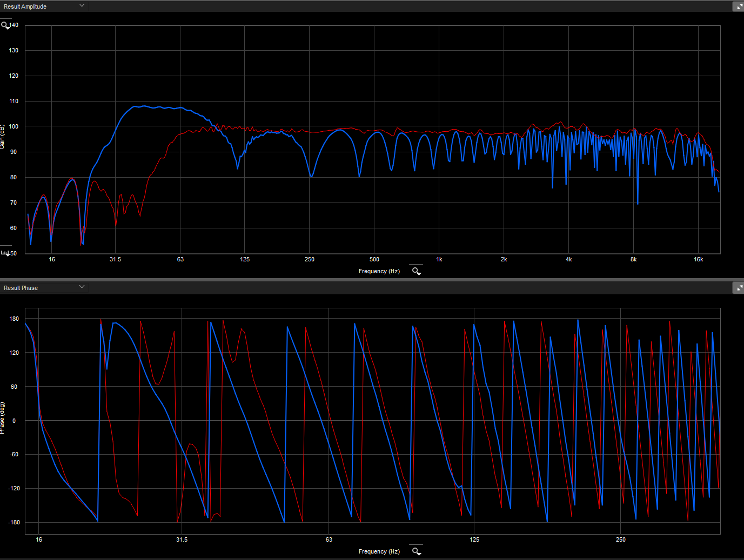Click the splitter bar above Result Phase

pos(372,280)
